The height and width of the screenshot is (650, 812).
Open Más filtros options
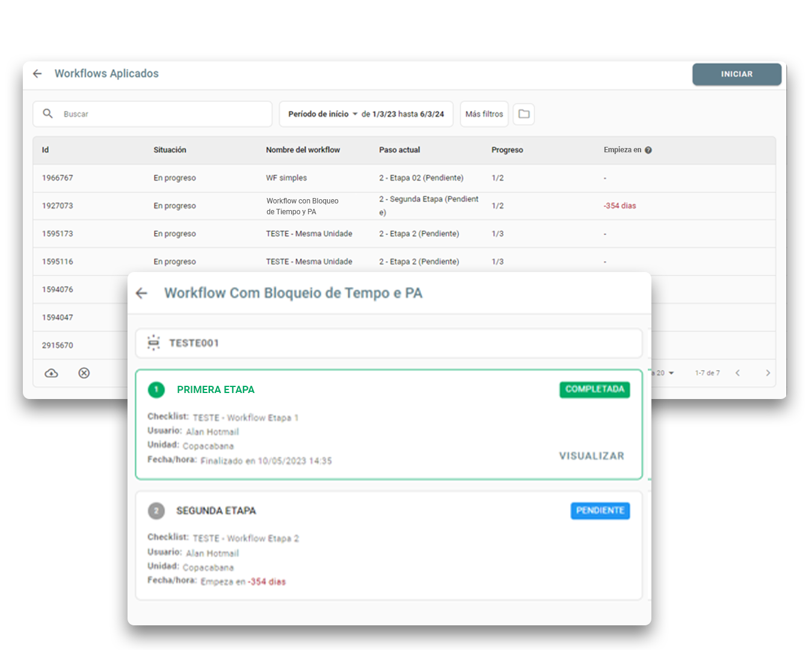click(x=484, y=114)
